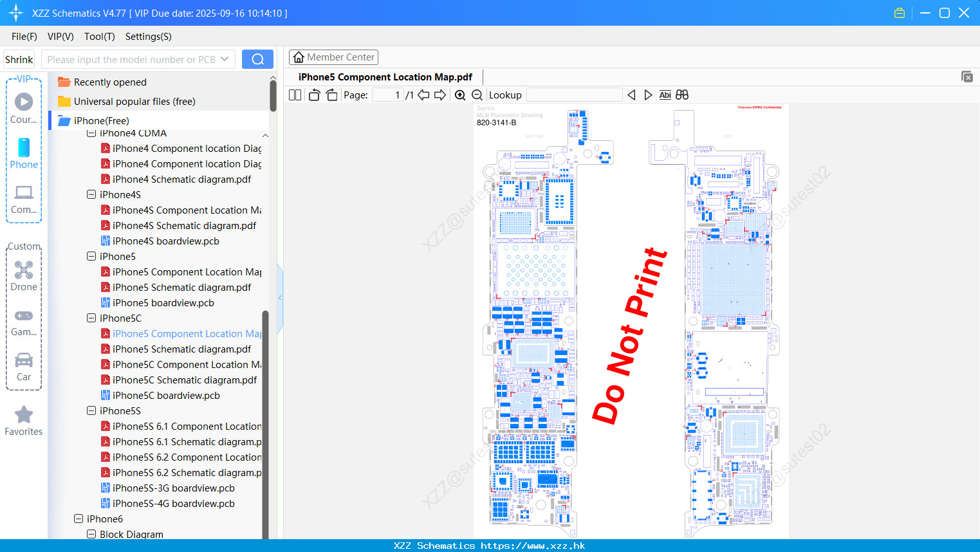Collapse the iPhone6 node
This screenshot has width=980, height=552.
(x=79, y=519)
